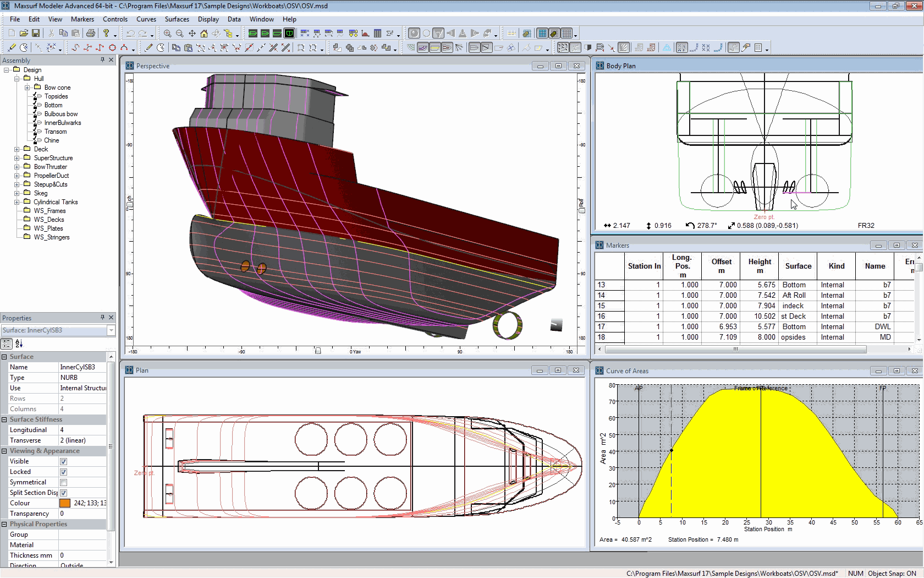
Task: Open the Surfaces menu
Action: pos(177,19)
